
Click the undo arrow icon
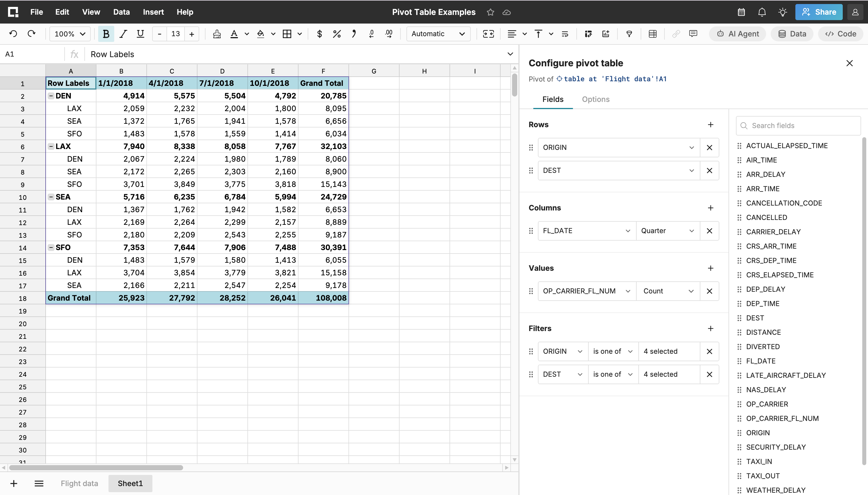pos(13,34)
